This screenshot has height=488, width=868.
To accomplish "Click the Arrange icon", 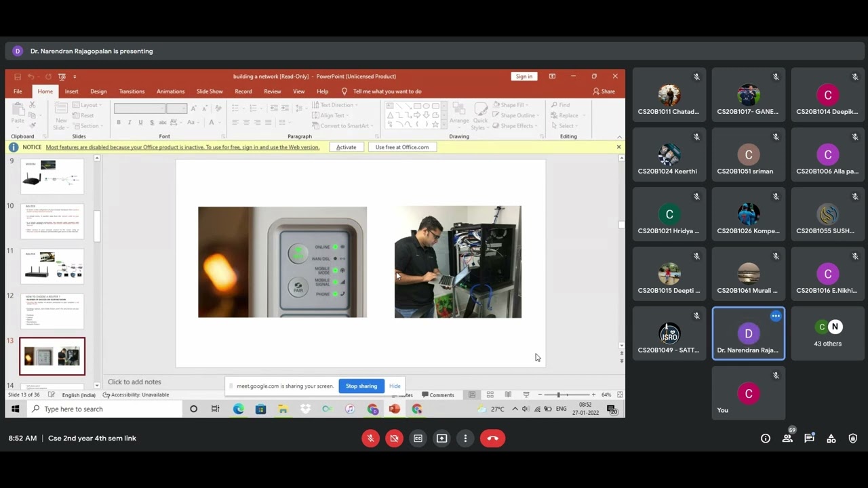I will (459, 114).
